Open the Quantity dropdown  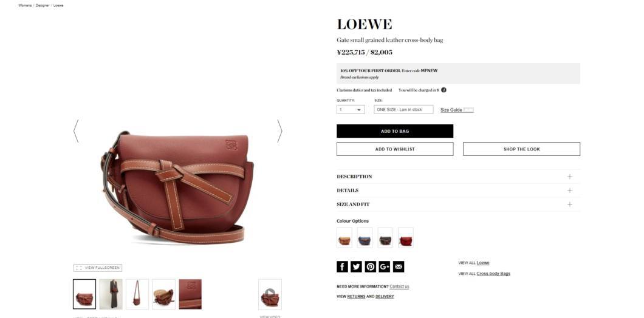[351, 110]
